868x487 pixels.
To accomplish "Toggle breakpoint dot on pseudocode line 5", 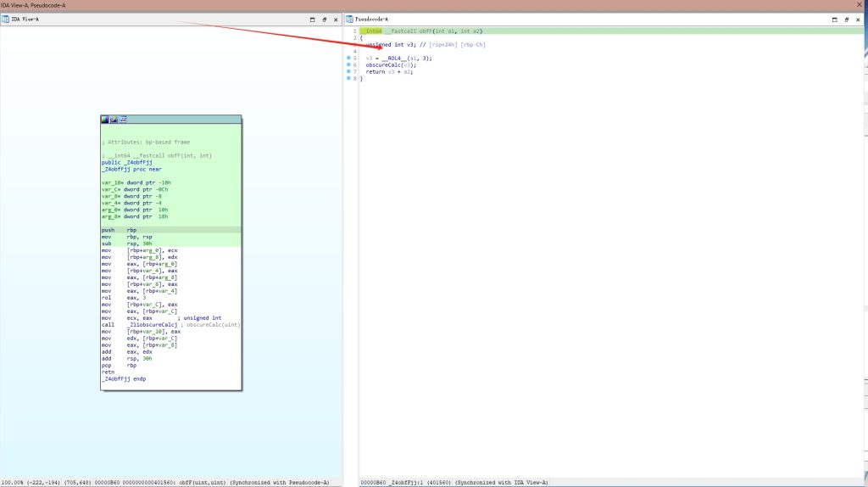I will (348, 59).
